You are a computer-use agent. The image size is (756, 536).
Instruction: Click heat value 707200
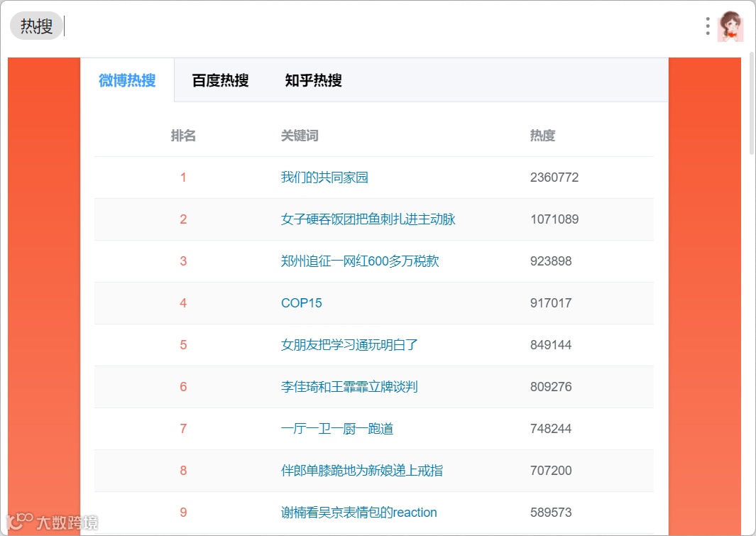pos(551,471)
